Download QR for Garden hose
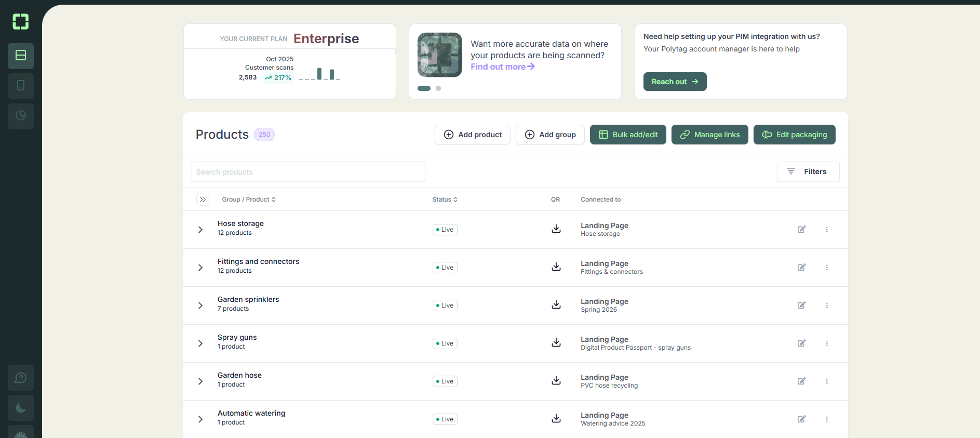 tap(556, 381)
